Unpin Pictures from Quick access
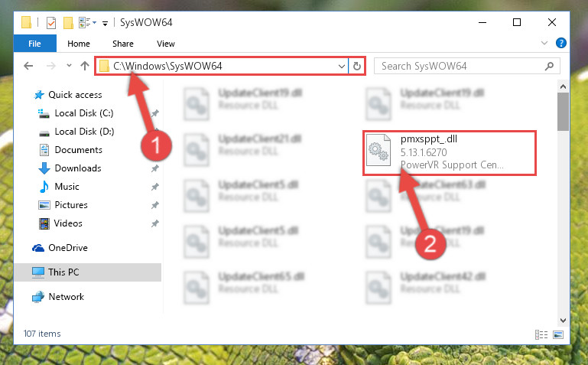The width and height of the screenshot is (588, 365). pos(155,205)
